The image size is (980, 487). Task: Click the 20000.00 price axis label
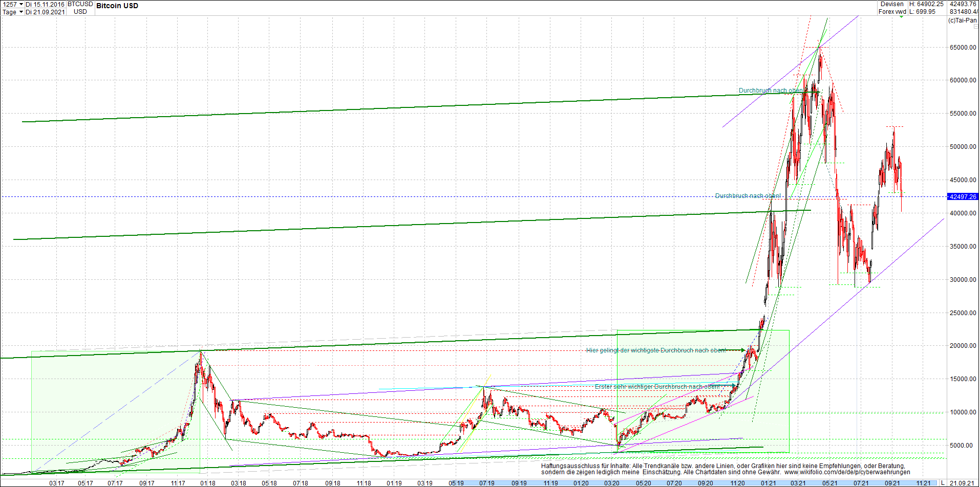[x=963, y=346]
